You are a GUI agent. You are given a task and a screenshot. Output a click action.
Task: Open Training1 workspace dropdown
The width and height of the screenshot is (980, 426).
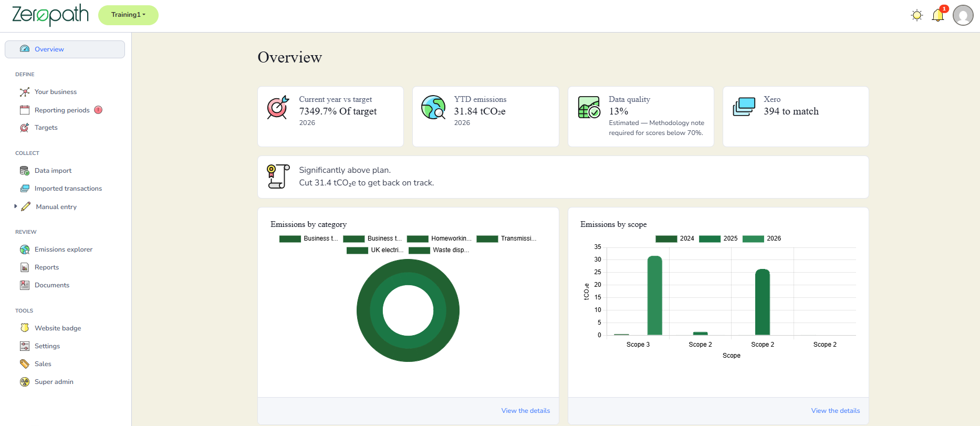[x=128, y=15]
